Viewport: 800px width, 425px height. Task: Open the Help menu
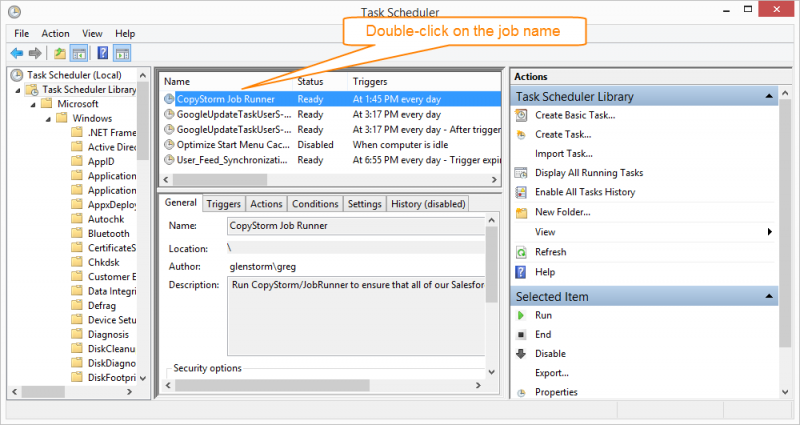125,34
